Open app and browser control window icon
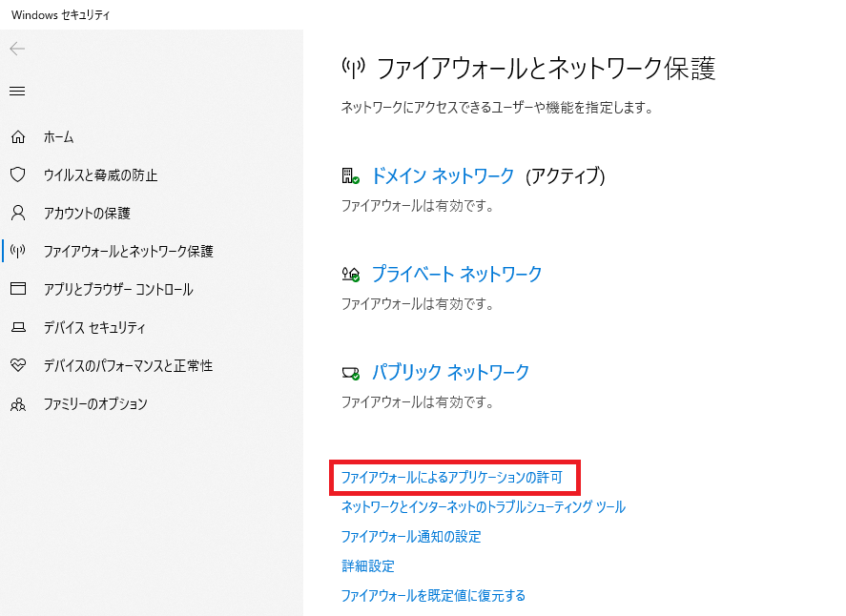 point(18,289)
